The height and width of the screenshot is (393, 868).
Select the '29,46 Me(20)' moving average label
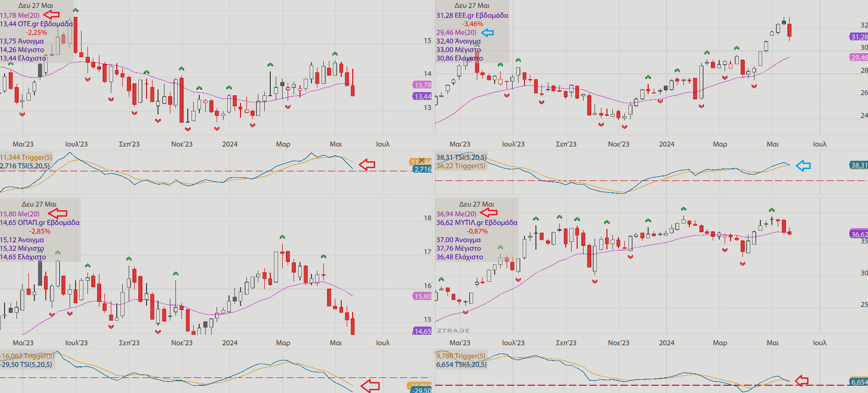coord(456,33)
